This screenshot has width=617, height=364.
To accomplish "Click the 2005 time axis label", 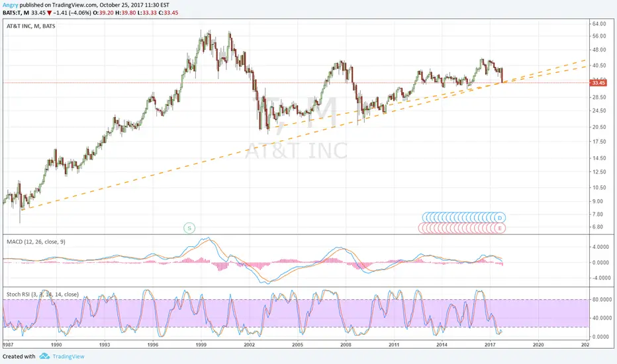I will pyautogui.click(x=297, y=345).
